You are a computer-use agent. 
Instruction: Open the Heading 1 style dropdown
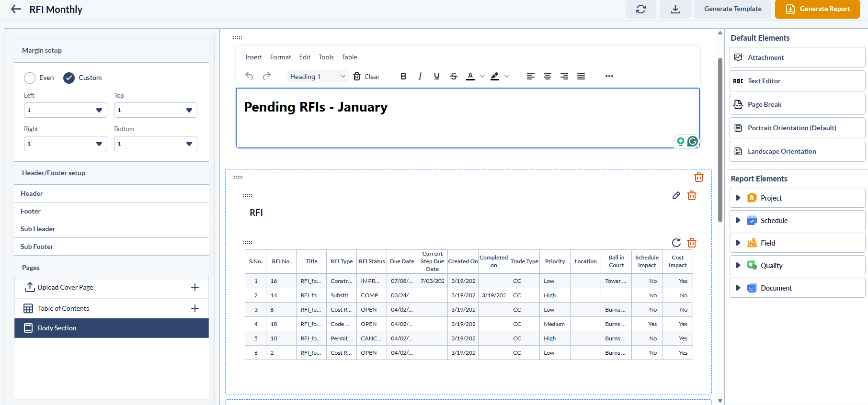[318, 76]
